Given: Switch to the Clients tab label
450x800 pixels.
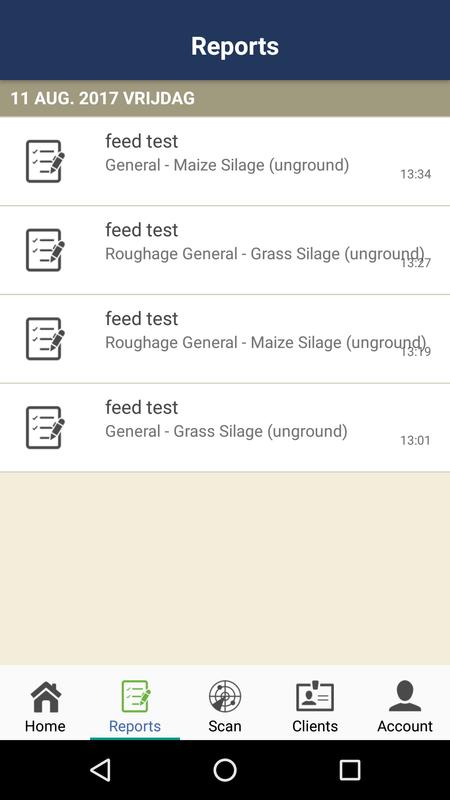Looking at the screenshot, I should (315, 726).
